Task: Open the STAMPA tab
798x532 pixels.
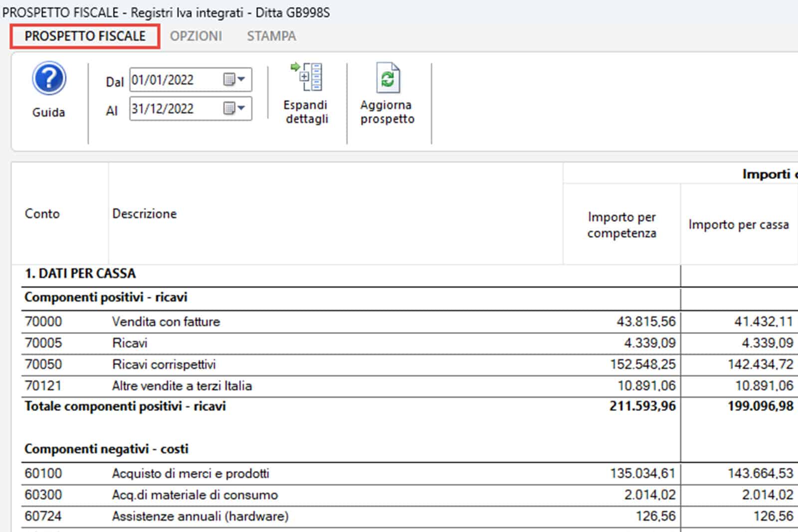Action: click(271, 36)
